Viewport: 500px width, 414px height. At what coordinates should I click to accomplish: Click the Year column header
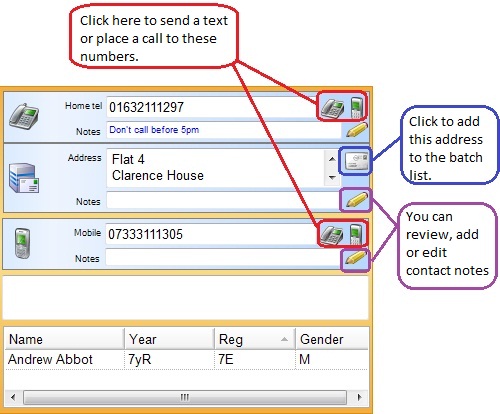tap(169, 339)
